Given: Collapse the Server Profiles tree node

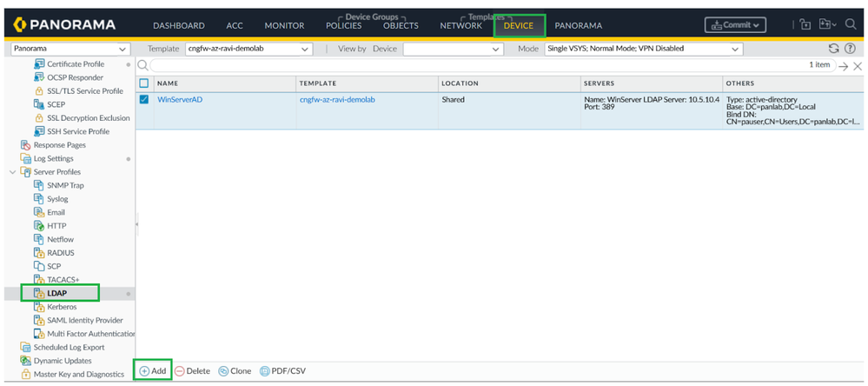Looking at the screenshot, I should [12, 172].
